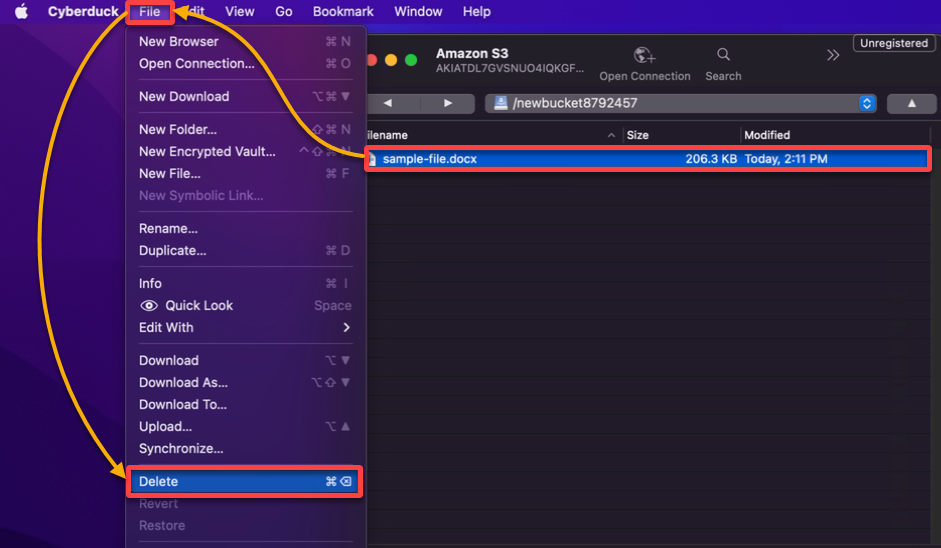The width and height of the screenshot is (941, 548).
Task: Choose Download from the File menu
Action: 245,361
